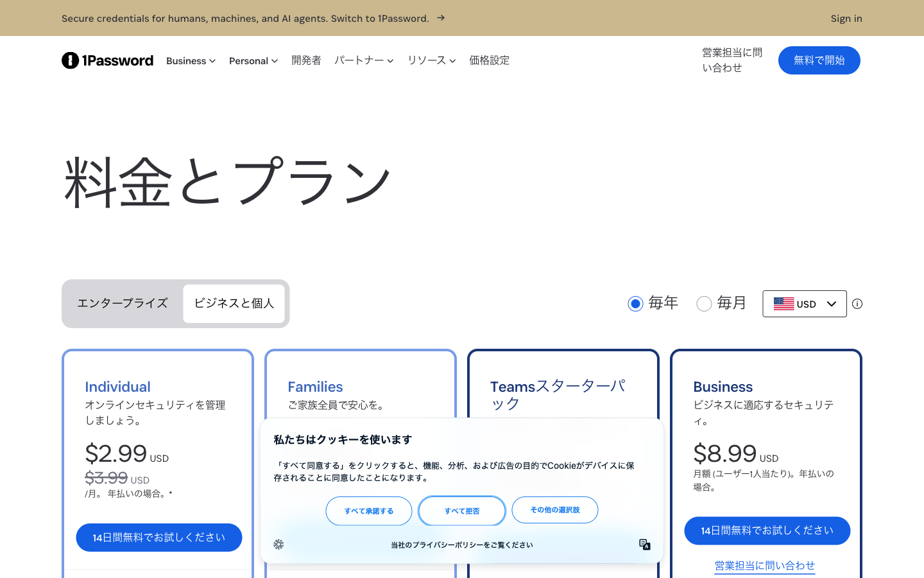Click the 1Password logo
924x578 pixels.
[x=108, y=60]
